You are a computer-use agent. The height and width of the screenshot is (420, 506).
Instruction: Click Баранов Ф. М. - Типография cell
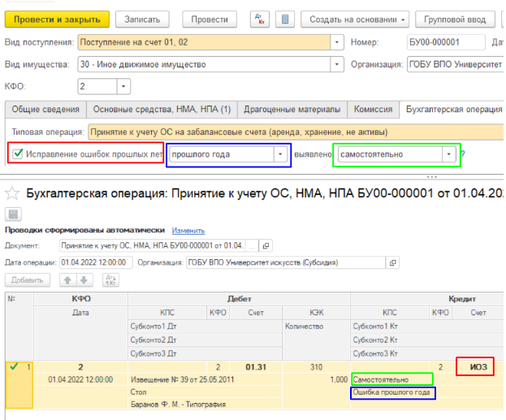click(205, 405)
